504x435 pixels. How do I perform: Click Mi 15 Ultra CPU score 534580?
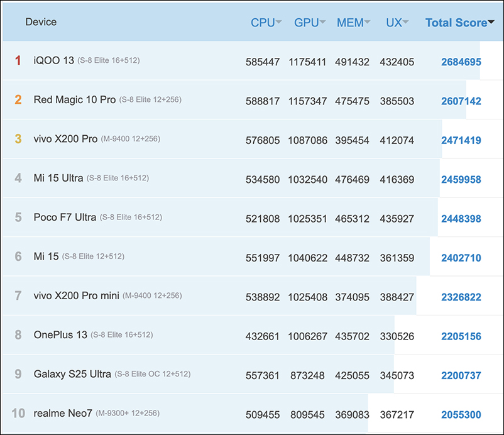tap(263, 179)
